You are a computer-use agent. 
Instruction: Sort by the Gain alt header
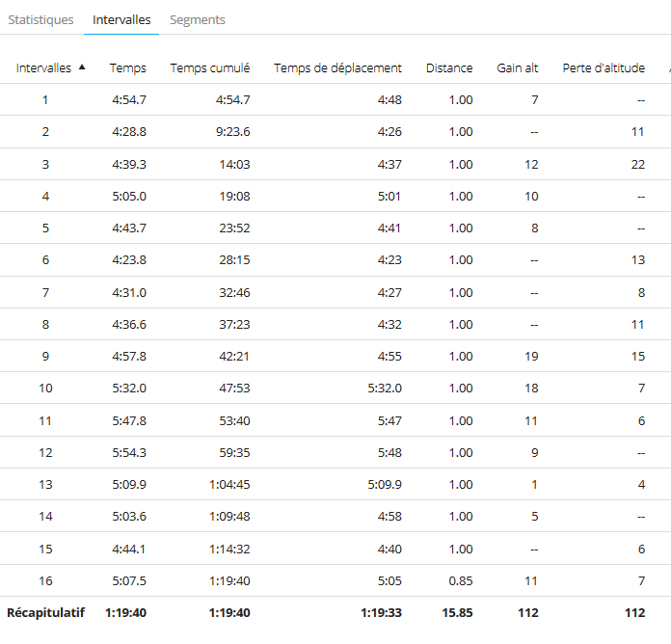[518, 68]
